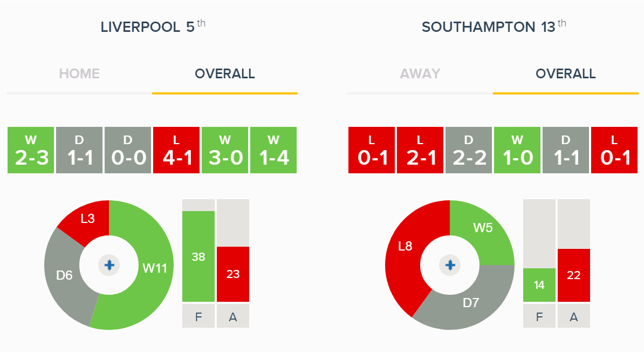Switch Liverpool stats to HOME tab

pyautogui.click(x=79, y=73)
